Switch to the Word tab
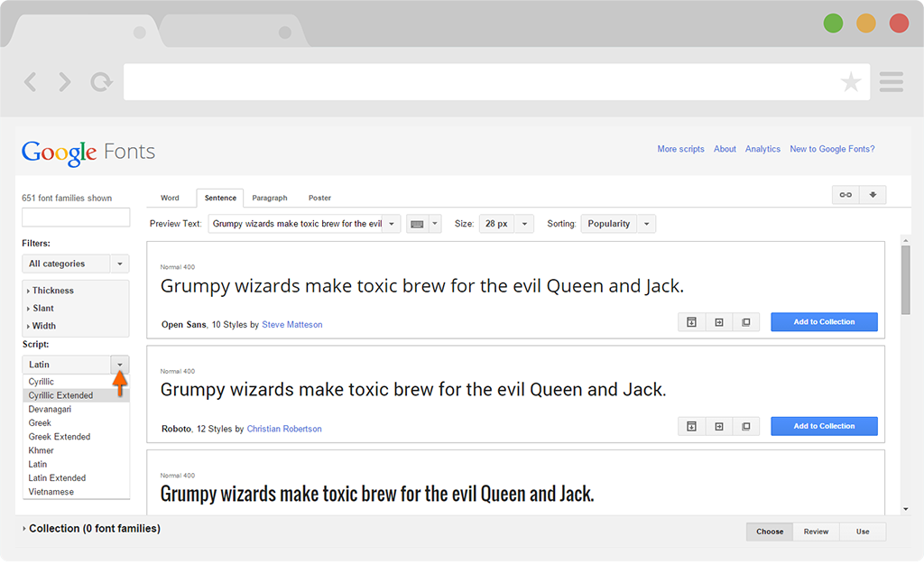 [170, 198]
